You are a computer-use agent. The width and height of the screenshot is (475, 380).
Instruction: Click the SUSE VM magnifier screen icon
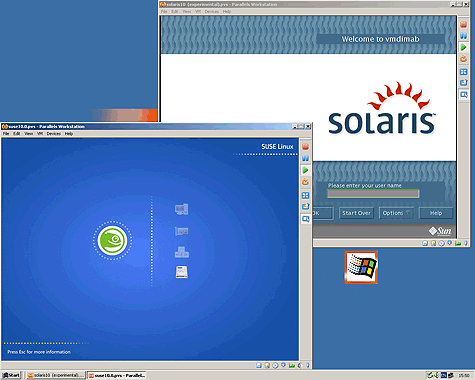pos(305,219)
